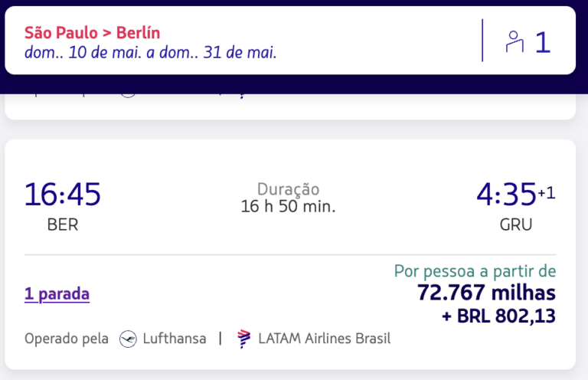Click the passenger person icon

tap(514, 41)
